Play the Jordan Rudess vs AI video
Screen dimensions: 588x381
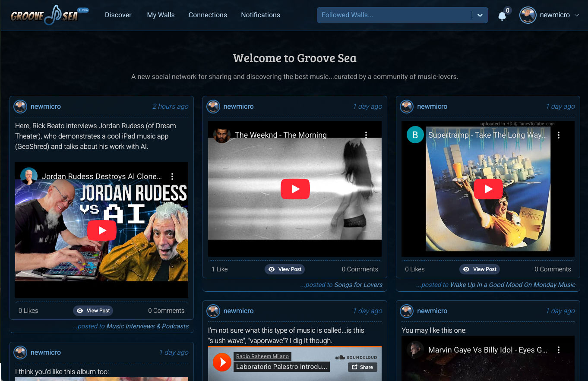pos(102,230)
